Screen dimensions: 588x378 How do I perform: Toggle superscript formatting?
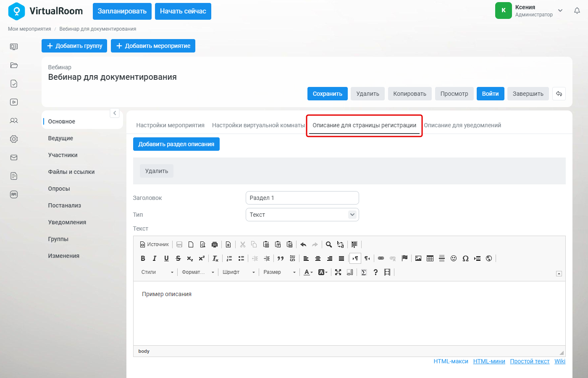(x=202, y=258)
